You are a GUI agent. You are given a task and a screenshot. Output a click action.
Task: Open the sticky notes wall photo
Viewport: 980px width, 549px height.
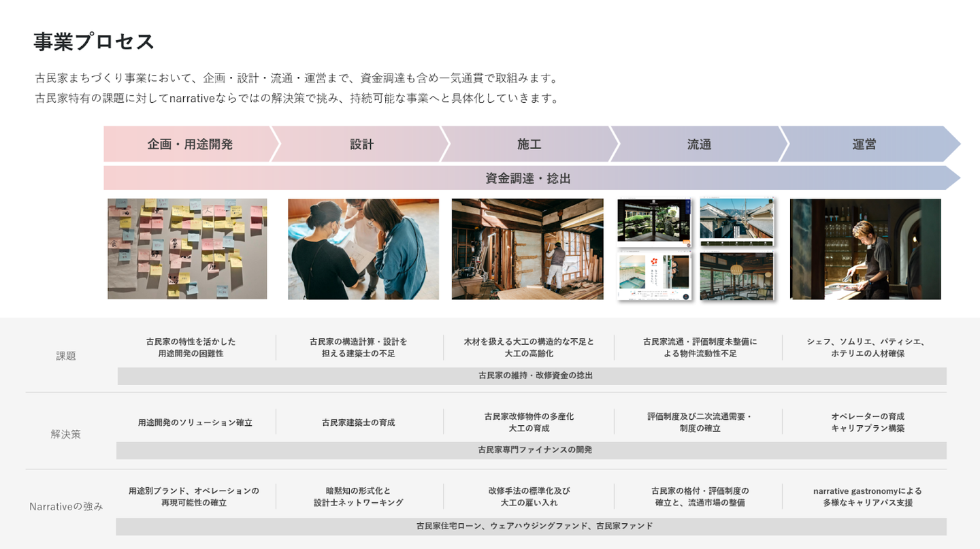coord(187,249)
